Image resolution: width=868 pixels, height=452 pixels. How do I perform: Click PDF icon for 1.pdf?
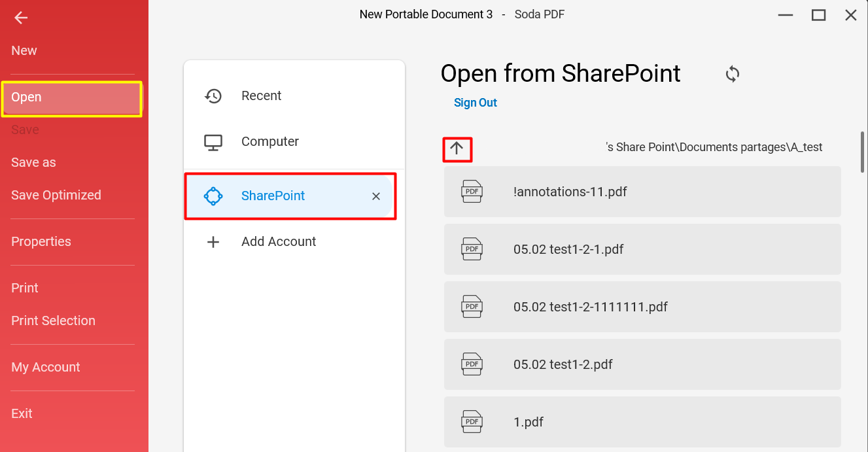pos(472,422)
